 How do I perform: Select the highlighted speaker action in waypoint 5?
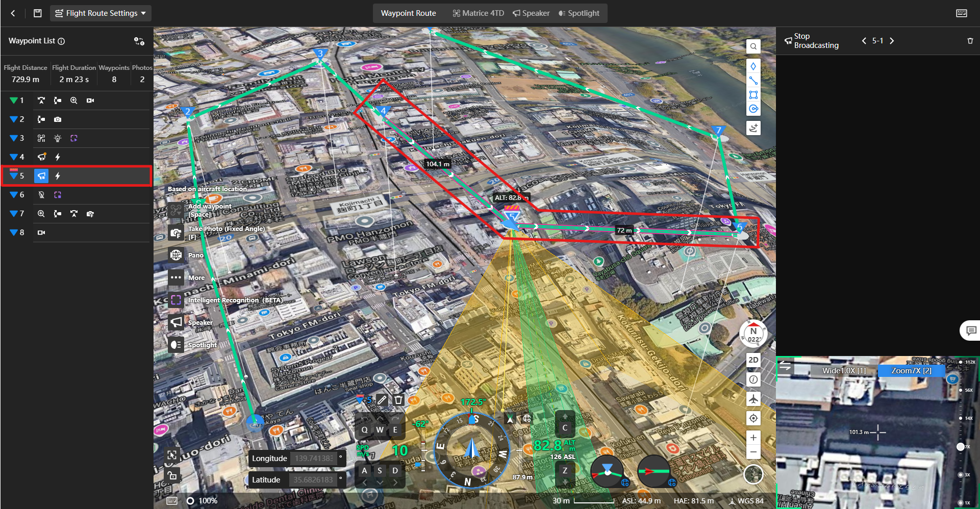click(41, 176)
